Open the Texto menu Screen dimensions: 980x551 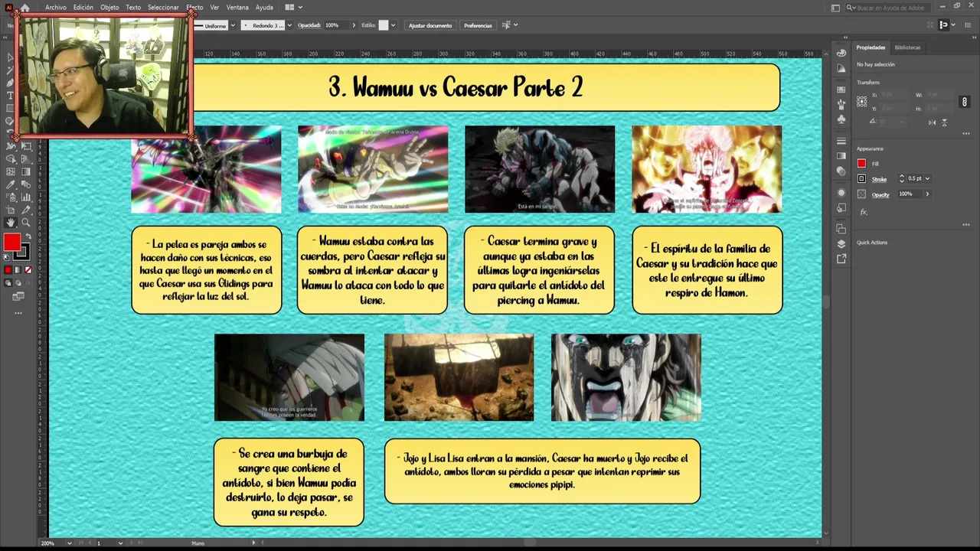pyautogui.click(x=133, y=7)
